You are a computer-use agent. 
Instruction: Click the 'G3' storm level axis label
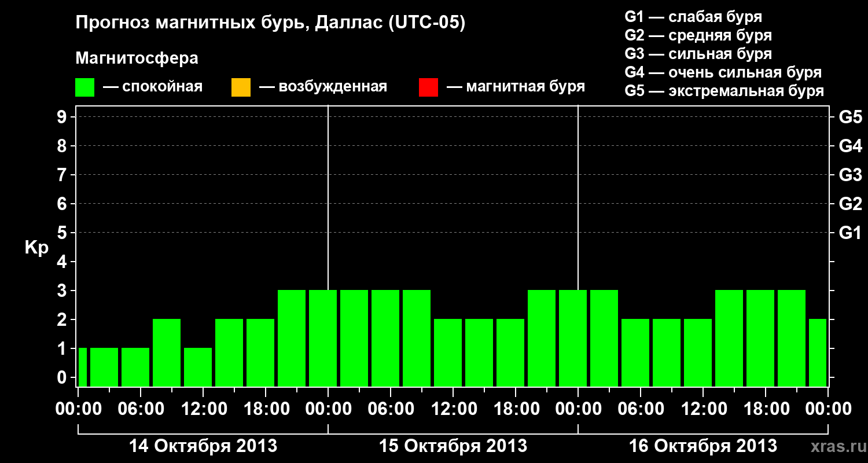click(850, 175)
